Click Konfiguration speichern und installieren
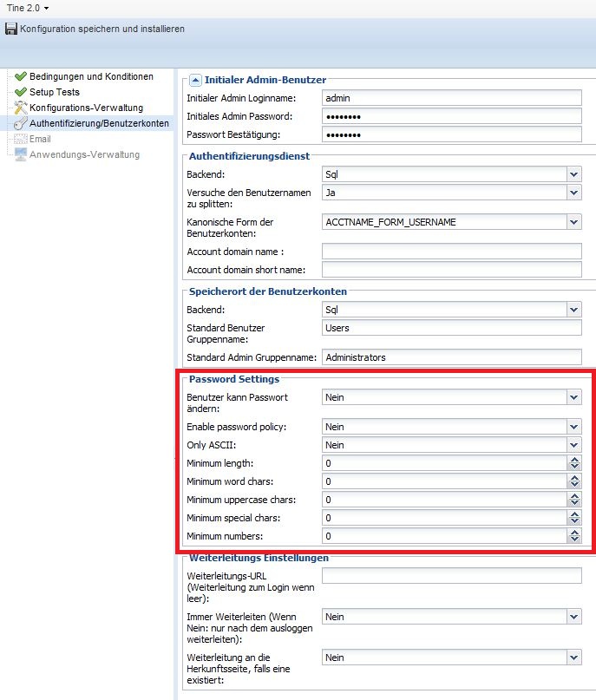This screenshot has height=700, width=596. [102, 29]
